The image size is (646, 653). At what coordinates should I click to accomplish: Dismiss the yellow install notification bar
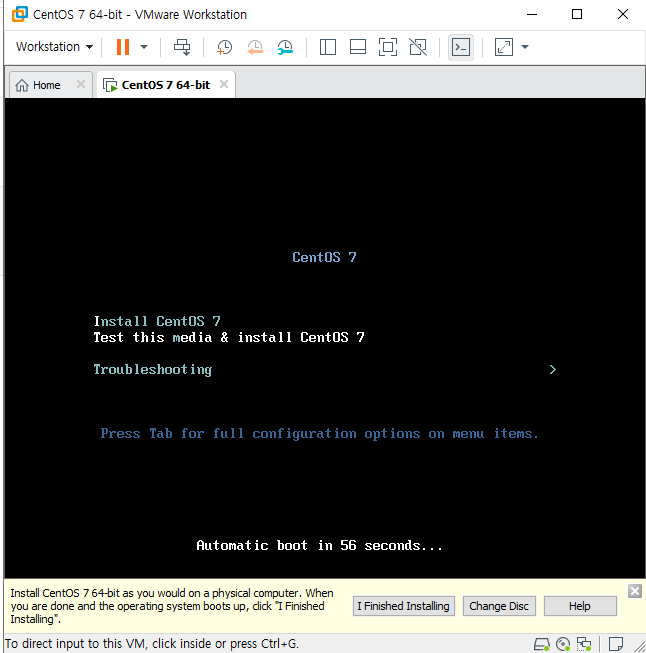[635, 591]
